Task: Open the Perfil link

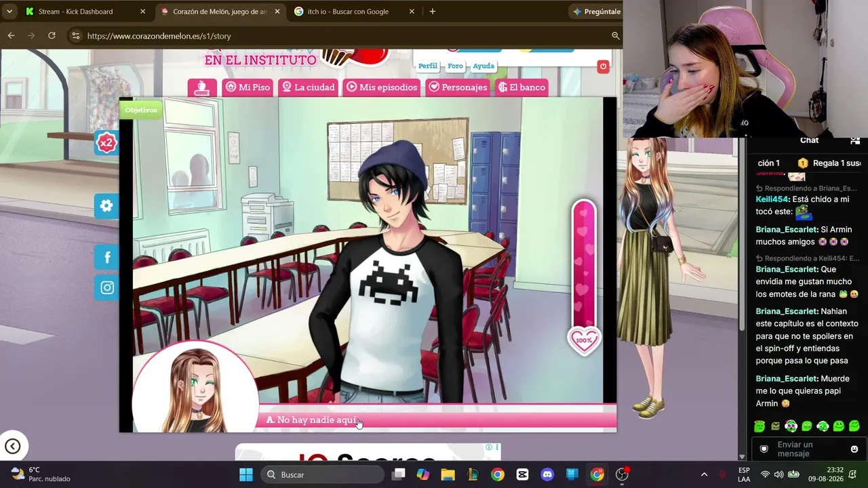Action: coord(428,66)
